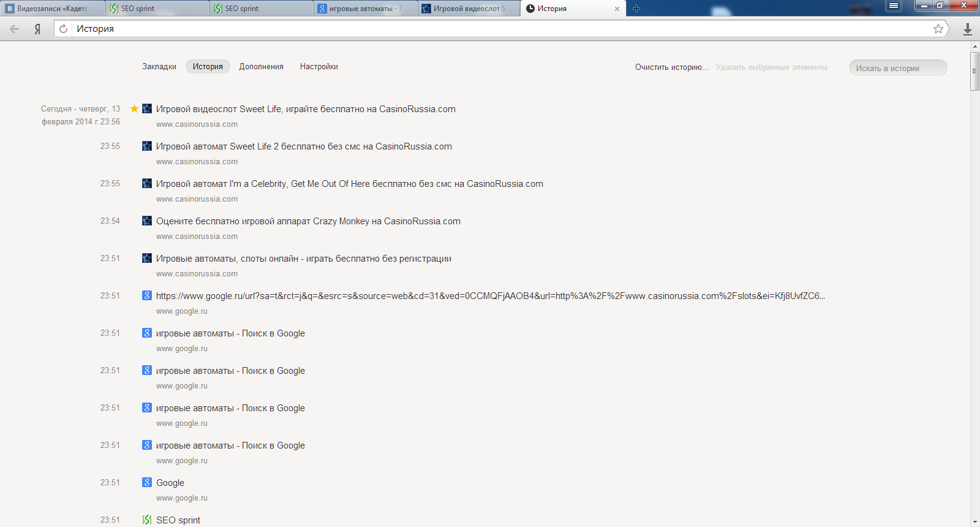Open Игровые автоматы, слоты онлайн link
This screenshot has width=980, height=527.
point(304,259)
